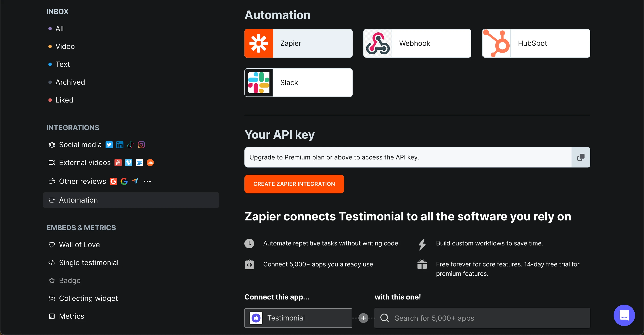Open the Liked inbox filter
This screenshot has height=335, width=644.
[64, 100]
